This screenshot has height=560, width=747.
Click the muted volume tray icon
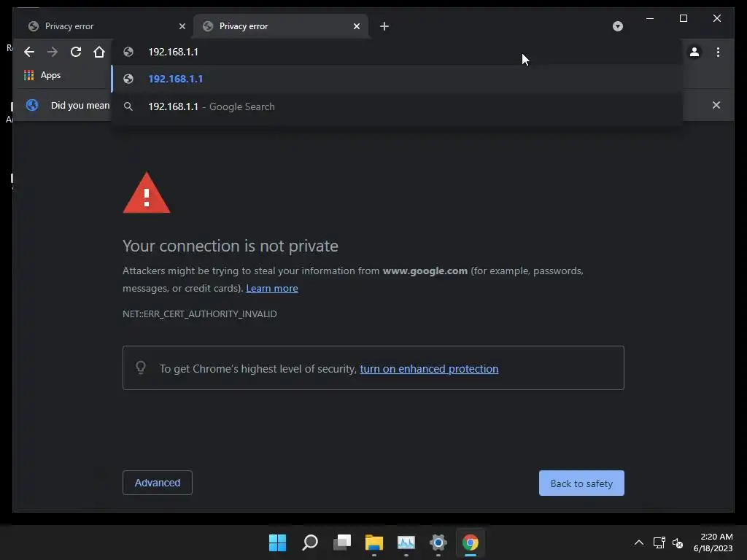coord(678,542)
